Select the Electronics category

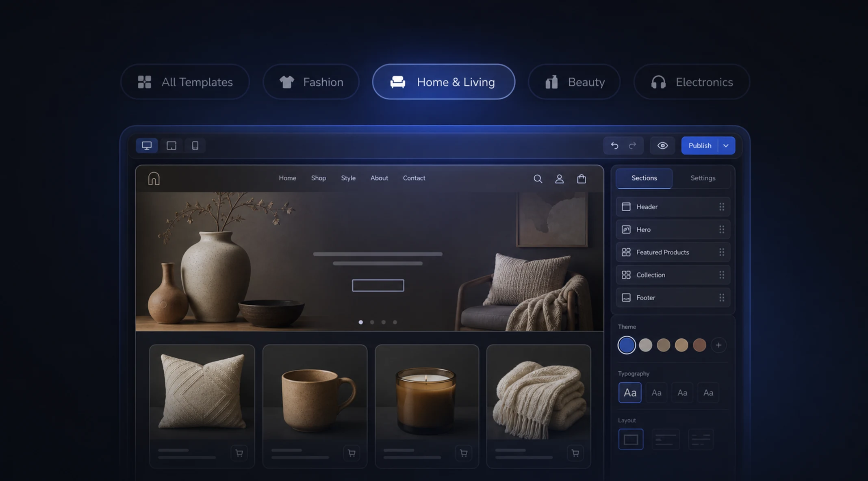(692, 82)
